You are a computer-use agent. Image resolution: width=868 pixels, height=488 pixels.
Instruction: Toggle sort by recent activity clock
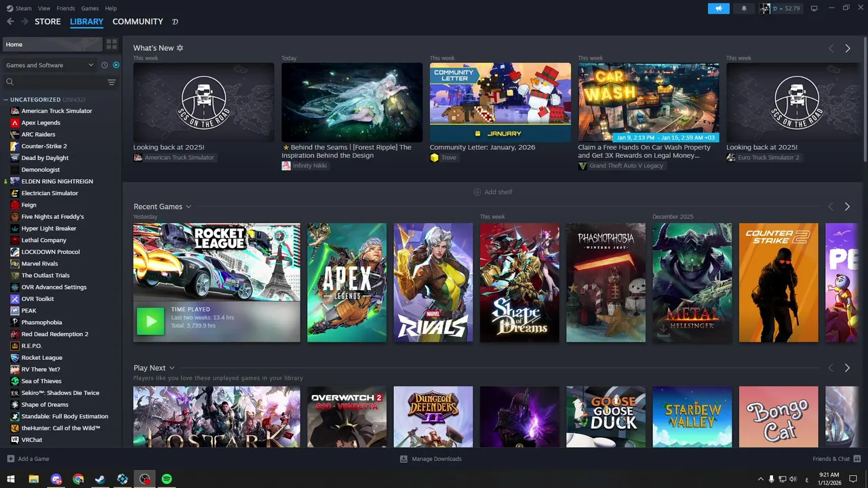coord(104,65)
